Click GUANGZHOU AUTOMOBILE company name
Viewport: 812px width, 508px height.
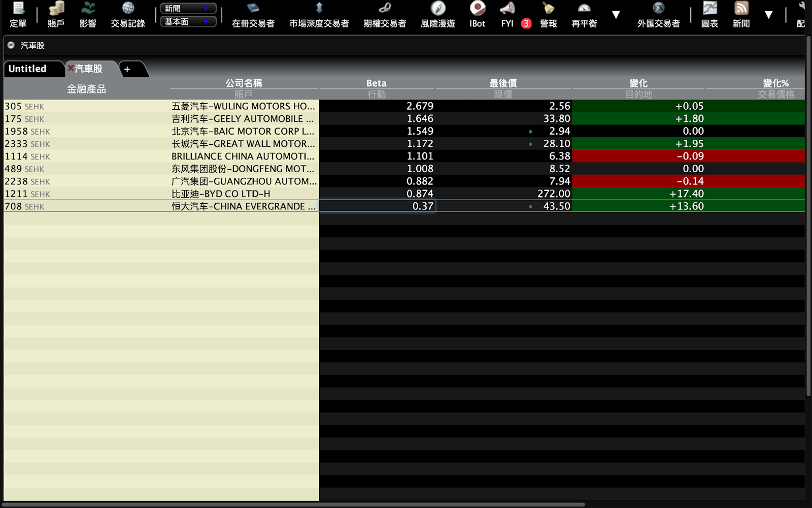point(244,181)
